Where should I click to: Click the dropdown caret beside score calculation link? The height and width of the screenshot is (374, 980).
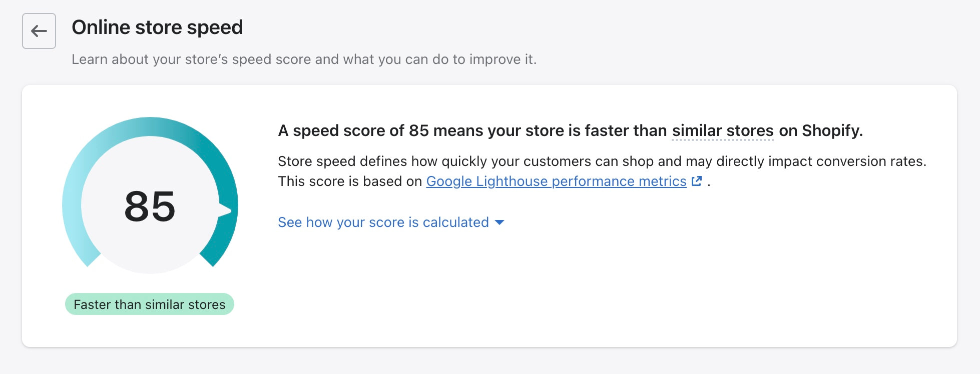(x=500, y=222)
